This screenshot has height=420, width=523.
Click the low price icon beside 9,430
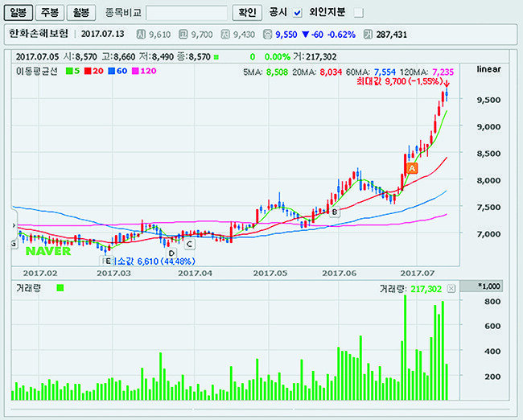coord(225,34)
